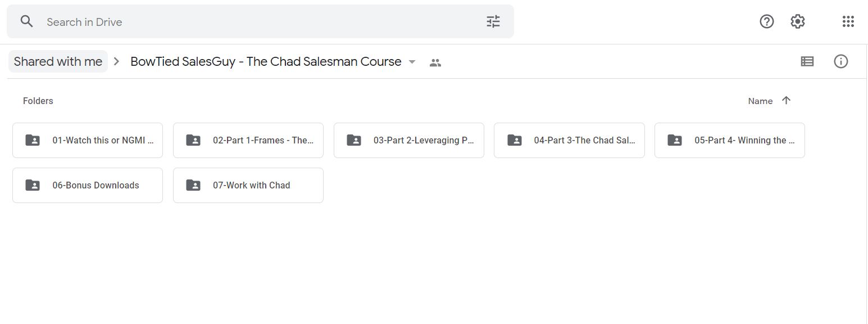
Task: Open the Google apps grid
Action: (x=848, y=21)
